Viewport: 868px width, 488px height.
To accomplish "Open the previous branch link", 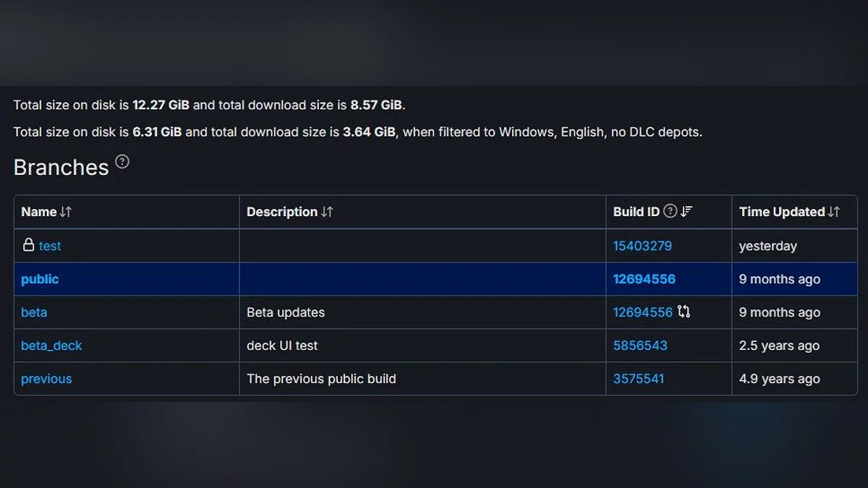I will [46, 379].
